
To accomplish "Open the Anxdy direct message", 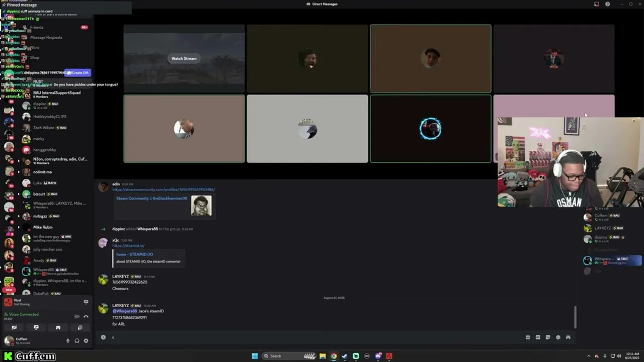I will (56, 260).
